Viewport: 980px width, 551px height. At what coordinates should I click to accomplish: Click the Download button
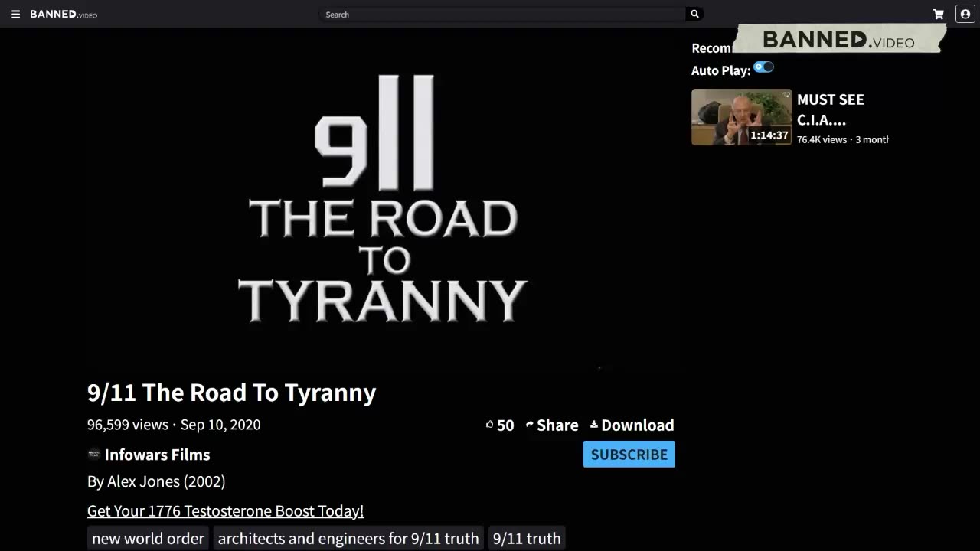(x=632, y=425)
